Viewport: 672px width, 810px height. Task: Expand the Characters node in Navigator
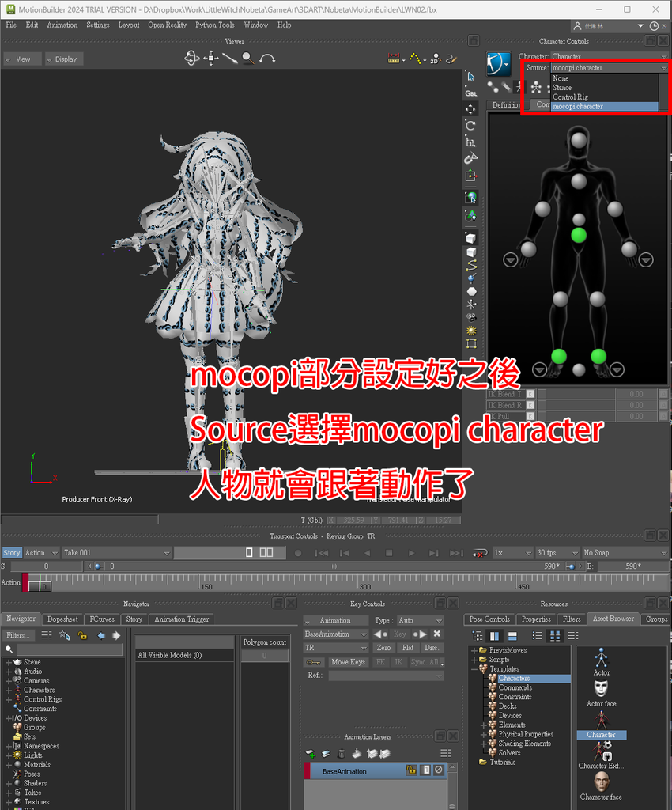coord(8,690)
